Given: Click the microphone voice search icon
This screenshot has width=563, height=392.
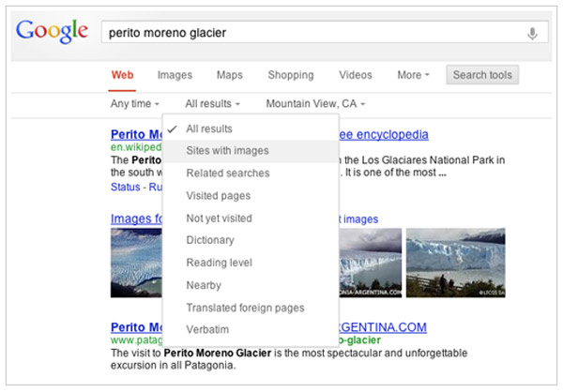Looking at the screenshot, I should pyautogui.click(x=532, y=34).
